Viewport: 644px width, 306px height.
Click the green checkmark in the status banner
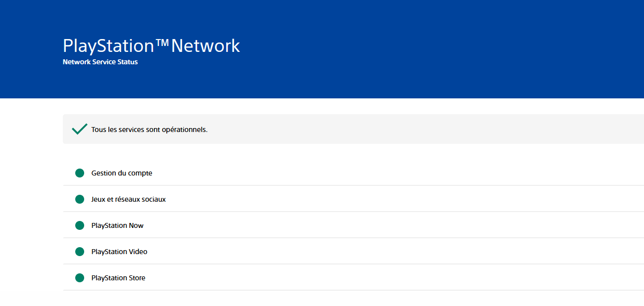[x=80, y=128]
